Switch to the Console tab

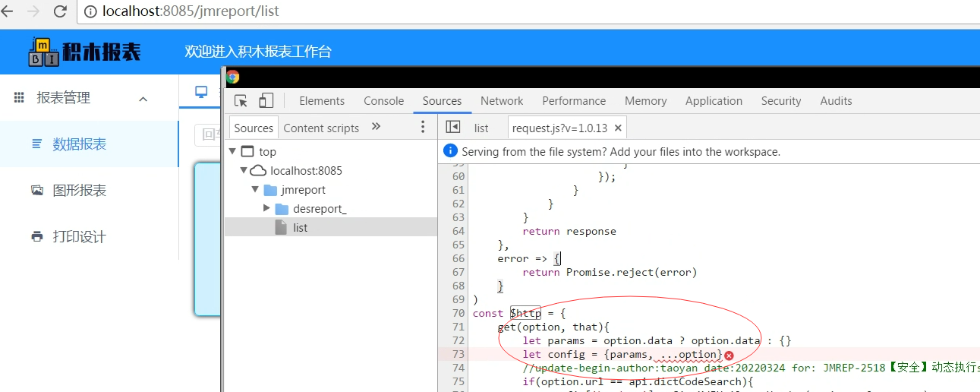(384, 100)
